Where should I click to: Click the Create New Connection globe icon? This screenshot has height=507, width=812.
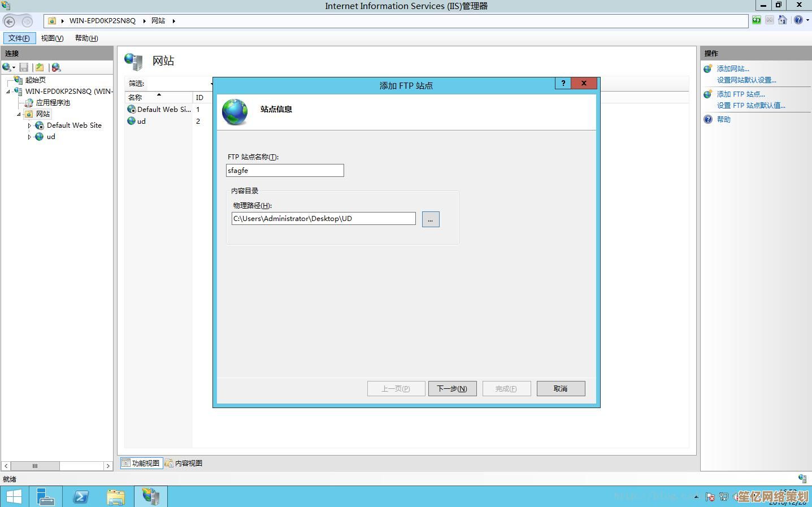pos(6,67)
